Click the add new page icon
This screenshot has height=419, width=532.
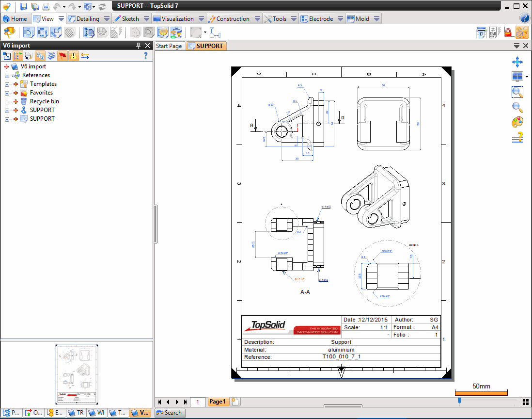pyautogui.click(x=235, y=402)
